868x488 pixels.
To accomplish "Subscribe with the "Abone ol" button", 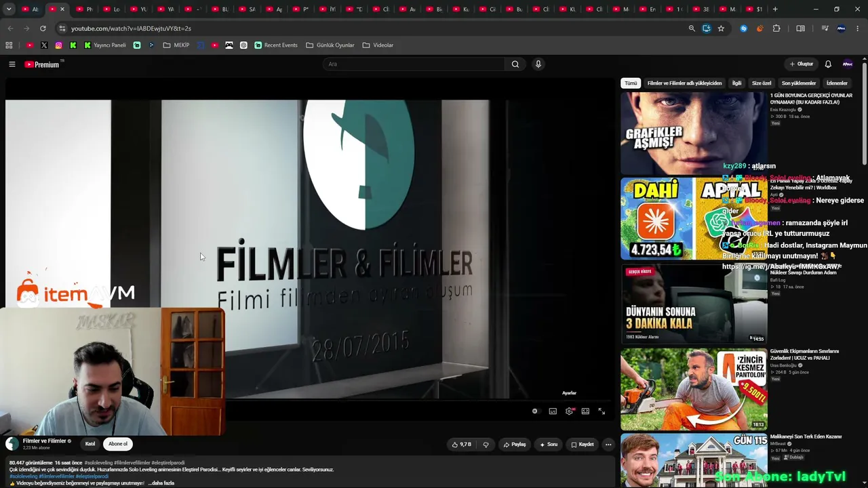I will (x=118, y=444).
